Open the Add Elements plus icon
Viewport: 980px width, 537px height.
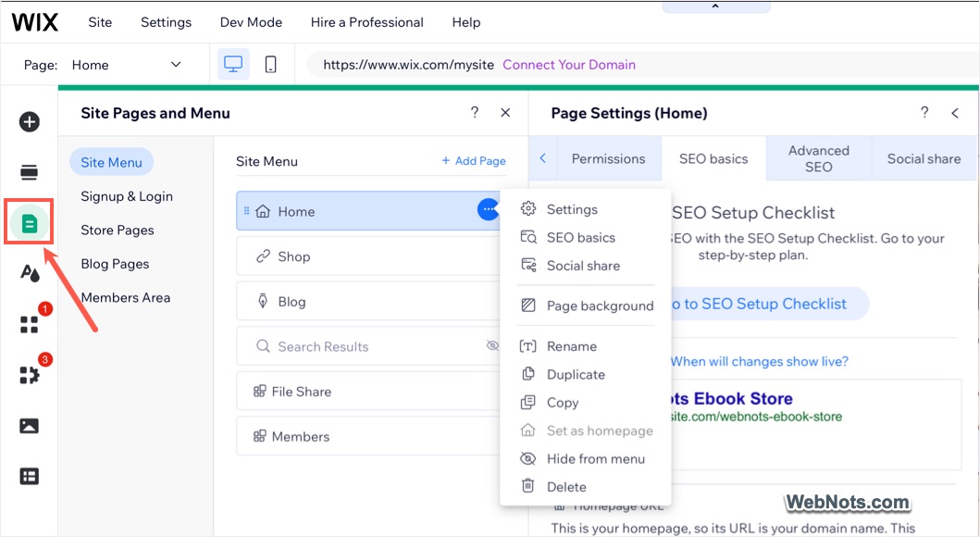point(30,121)
